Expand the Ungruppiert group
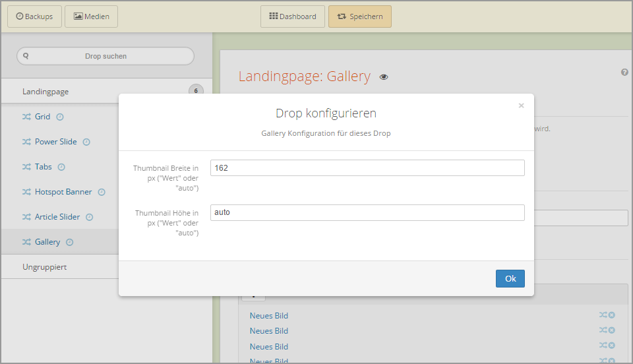This screenshot has height=364, width=633. 44,267
